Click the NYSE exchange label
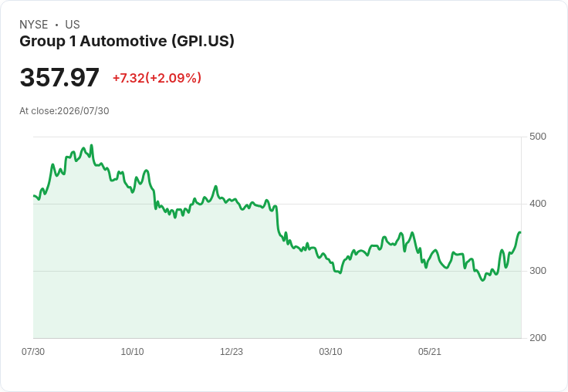The image size is (568, 392). click(x=34, y=25)
